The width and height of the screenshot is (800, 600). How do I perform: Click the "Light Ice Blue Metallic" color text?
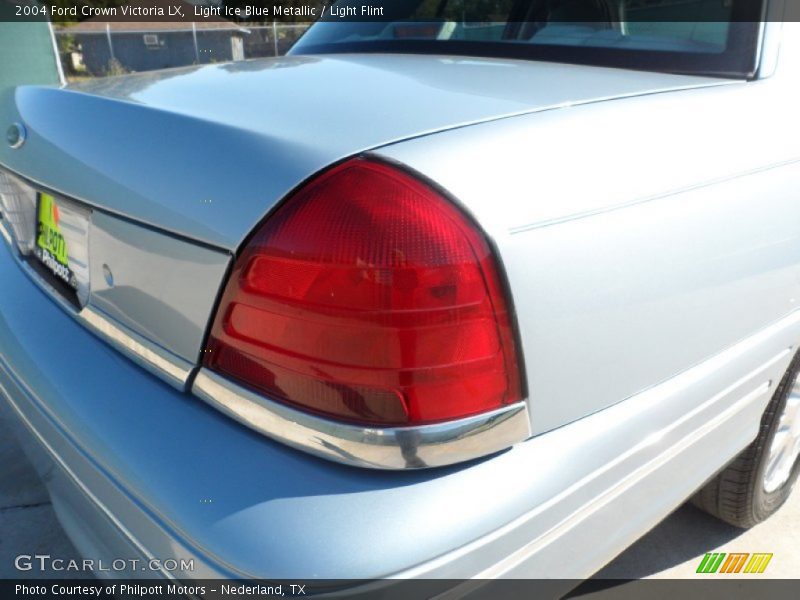click(x=255, y=11)
